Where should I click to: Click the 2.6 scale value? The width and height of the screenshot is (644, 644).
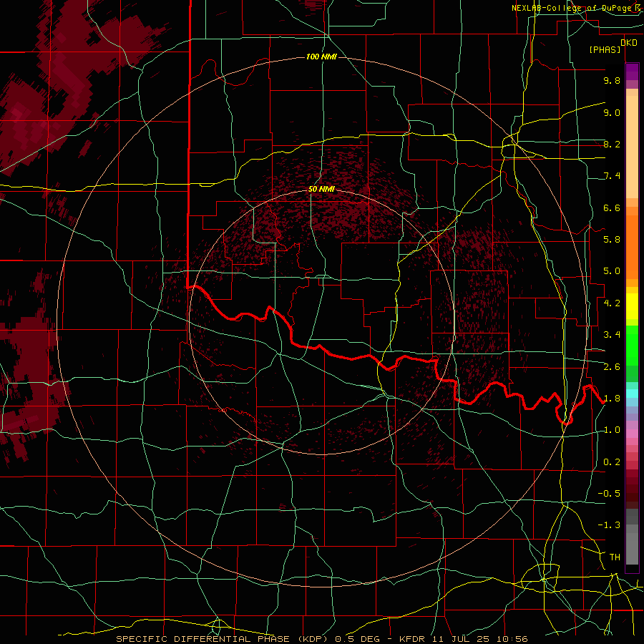click(x=612, y=367)
